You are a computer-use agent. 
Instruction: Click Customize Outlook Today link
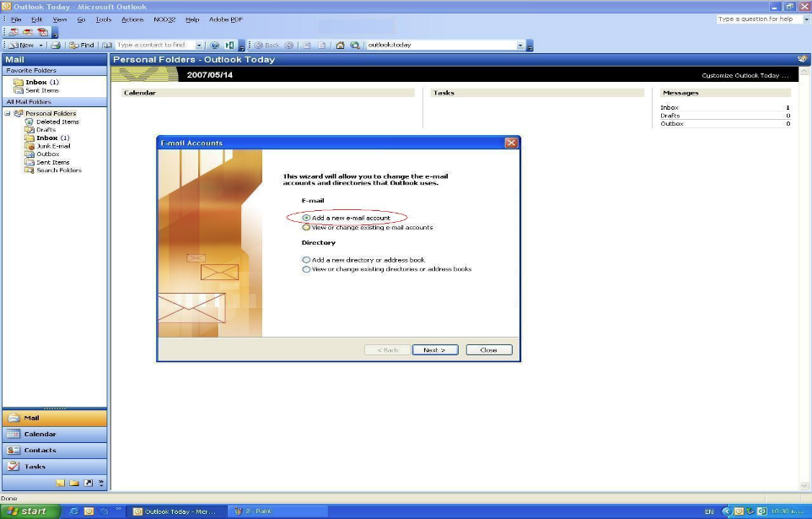point(745,75)
